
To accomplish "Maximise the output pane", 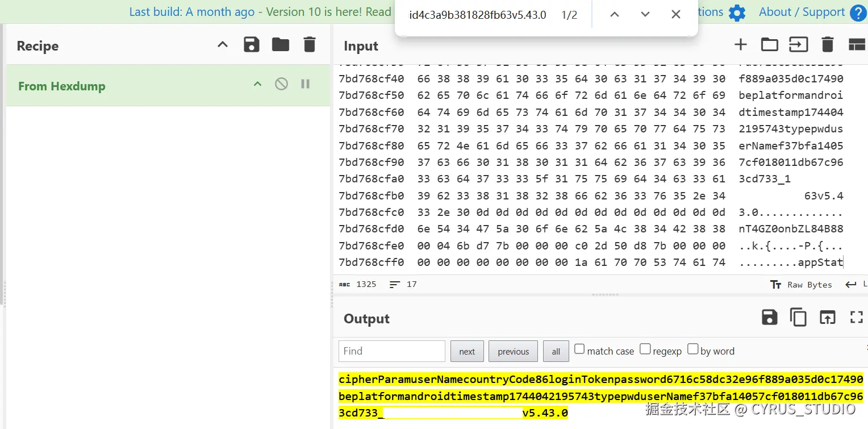I will click(x=857, y=318).
